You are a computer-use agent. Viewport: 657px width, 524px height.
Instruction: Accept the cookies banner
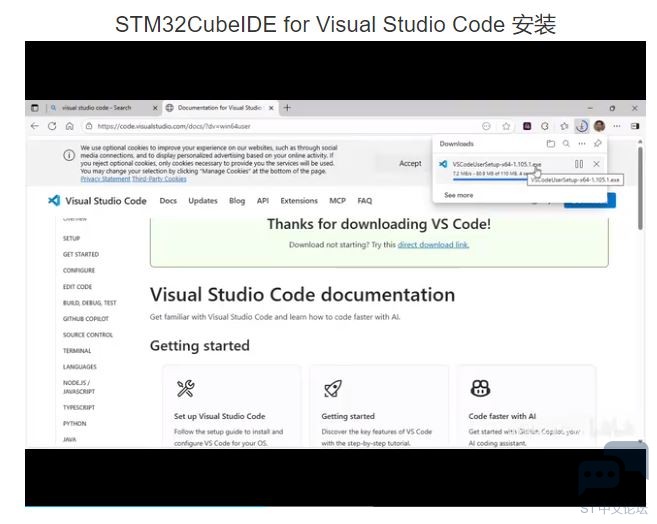[x=410, y=163]
